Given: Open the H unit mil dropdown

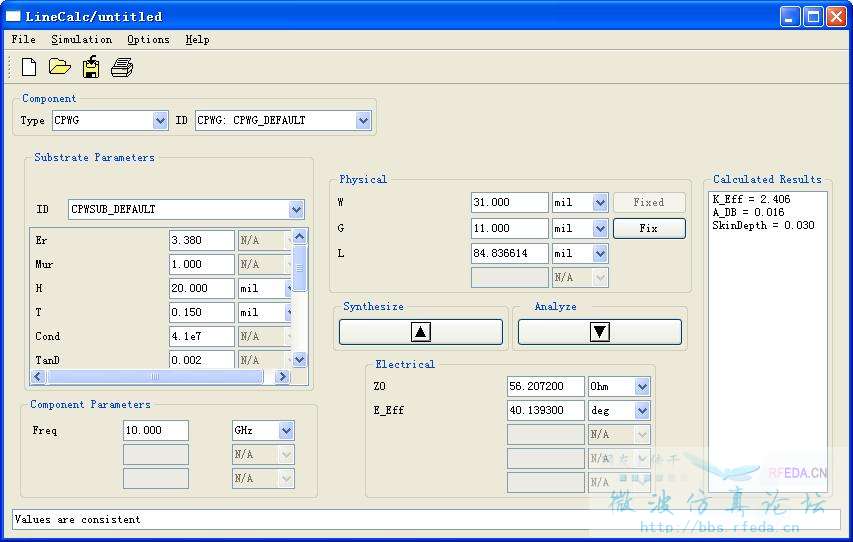Looking at the screenshot, I should (288, 288).
